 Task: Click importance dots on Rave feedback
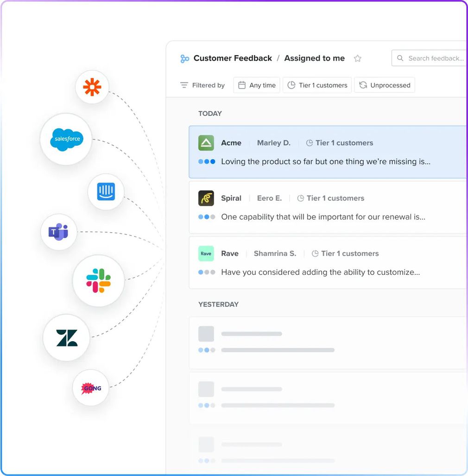coord(207,272)
